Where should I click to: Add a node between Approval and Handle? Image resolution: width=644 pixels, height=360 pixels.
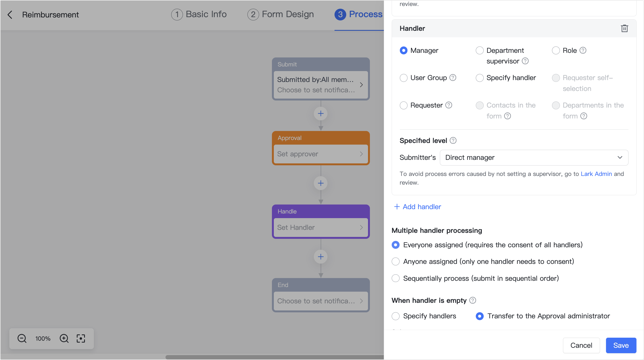321,183
